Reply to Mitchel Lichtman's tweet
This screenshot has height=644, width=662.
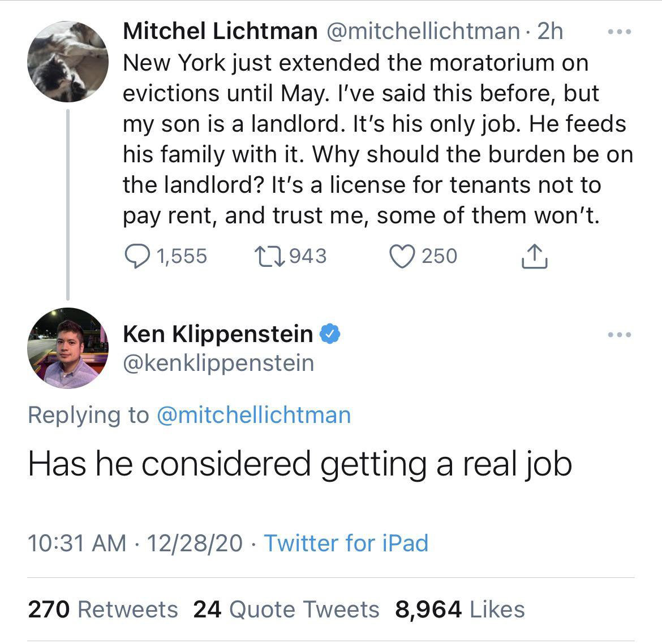[136, 257]
